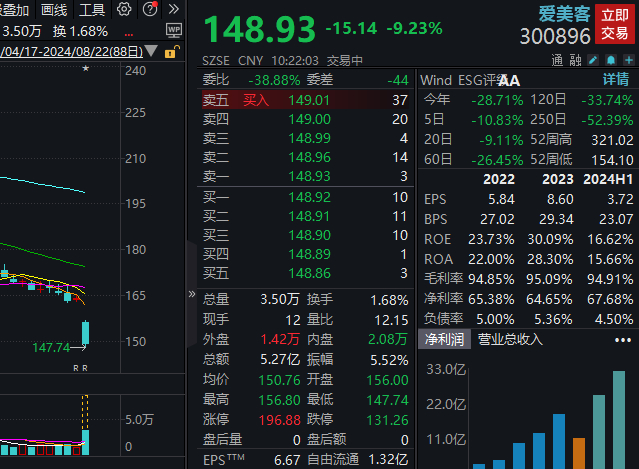Click the 今年 return -28.71%
The height and width of the screenshot is (469, 639).
pos(497,100)
